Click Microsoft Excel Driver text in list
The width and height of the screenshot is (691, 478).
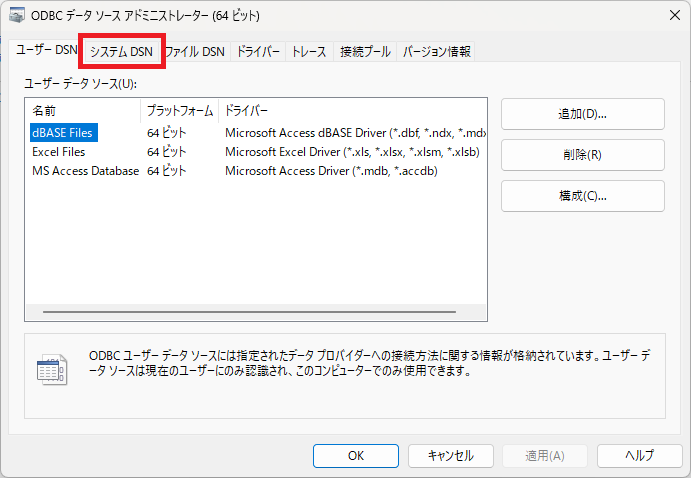pos(352,152)
